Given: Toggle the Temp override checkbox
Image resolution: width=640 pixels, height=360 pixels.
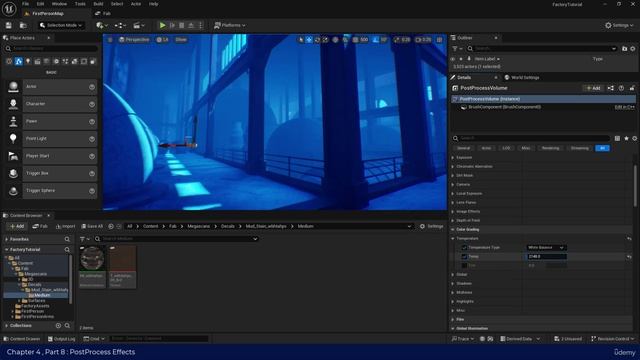Looking at the screenshot, I should (x=464, y=257).
